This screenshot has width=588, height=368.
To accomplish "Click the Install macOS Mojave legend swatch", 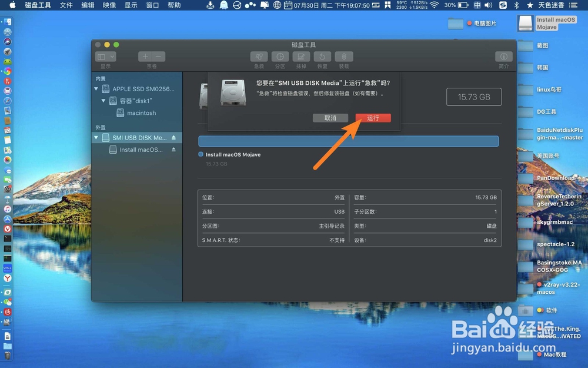I will click(201, 154).
